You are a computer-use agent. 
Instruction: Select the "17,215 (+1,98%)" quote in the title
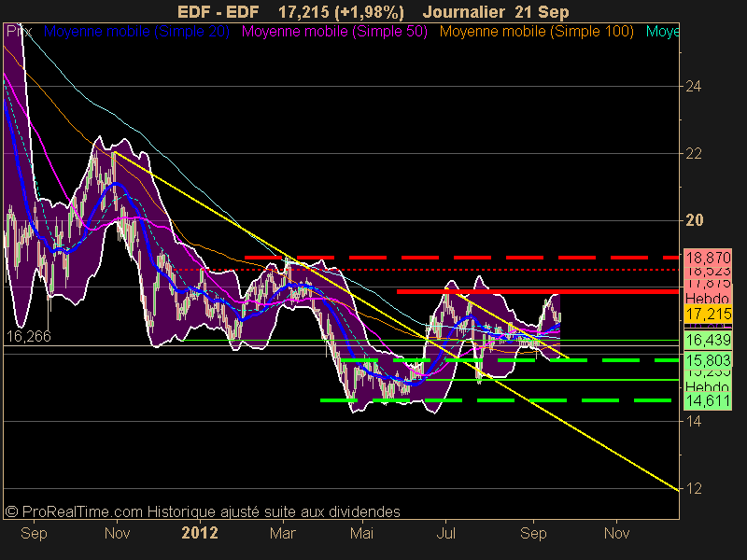coord(341,12)
